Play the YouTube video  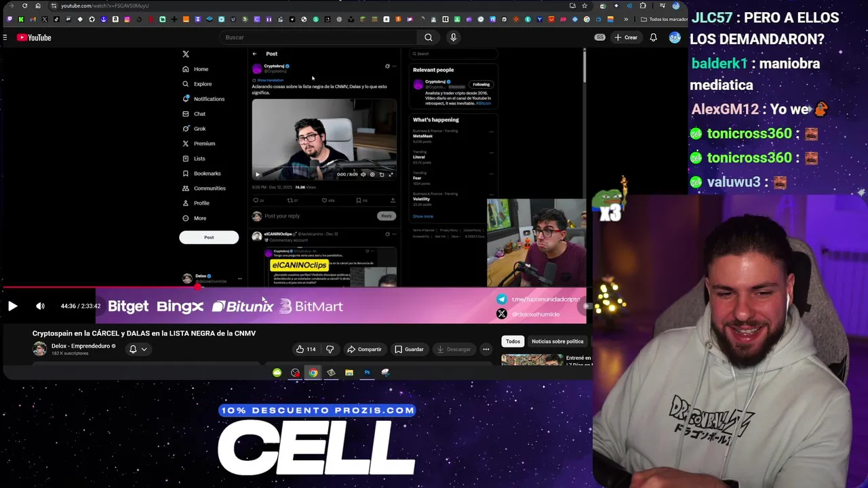click(12, 306)
